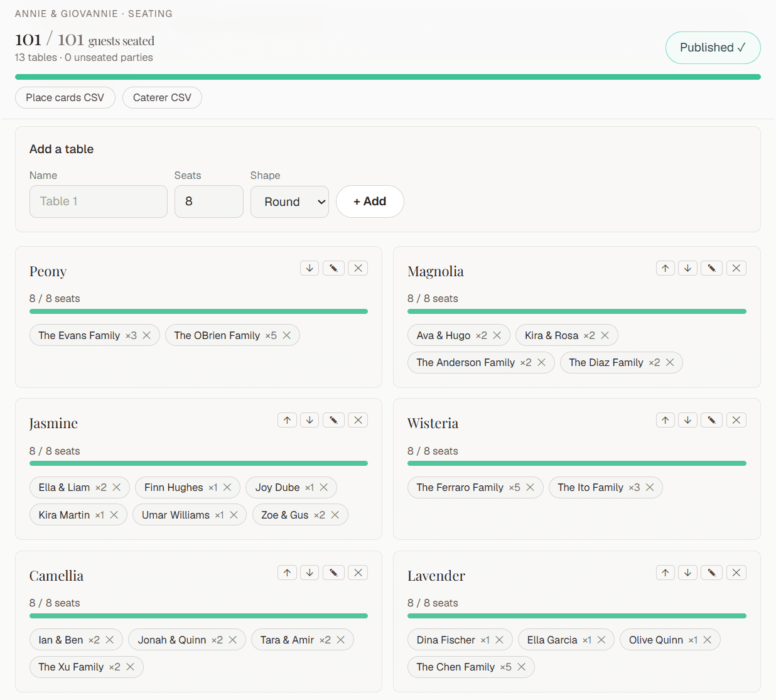This screenshot has height=700, width=776.
Task: Edit the Camellia table name
Action: pyautogui.click(x=333, y=573)
